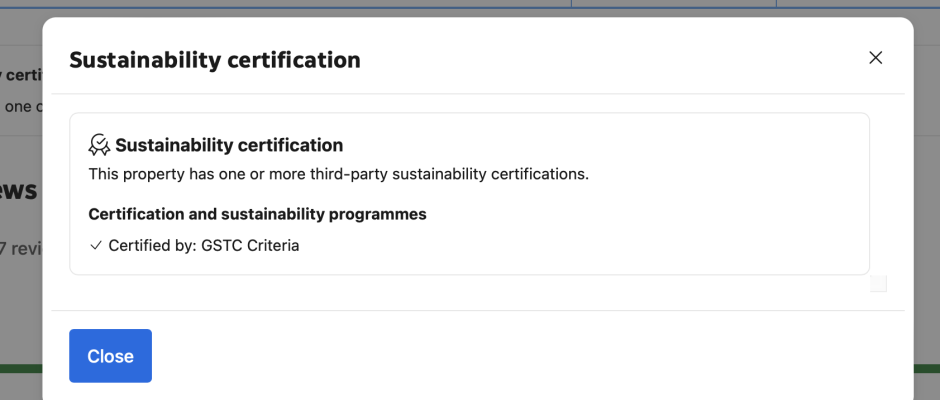Click the certification badge ribbon icon
The height and width of the screenshot is (400, 940).
click(x=99, y=145)
